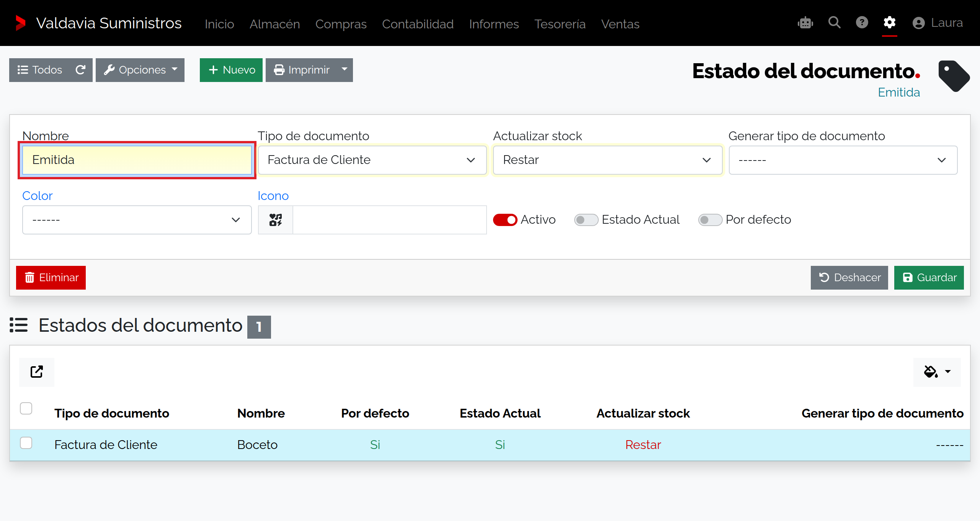Open the Generar tipo de documento dropdown

(x=843, y=160)
